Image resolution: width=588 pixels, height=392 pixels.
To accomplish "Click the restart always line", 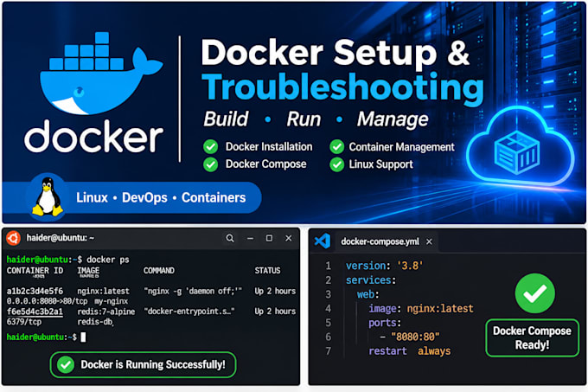I will 410,351.
